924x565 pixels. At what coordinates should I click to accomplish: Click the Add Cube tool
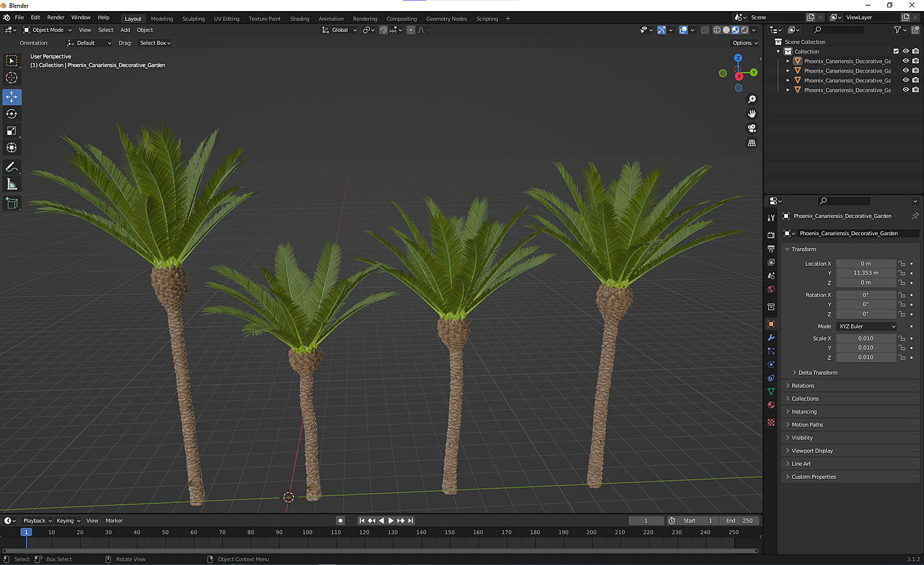pyautogui.click(x=12, y=203)
